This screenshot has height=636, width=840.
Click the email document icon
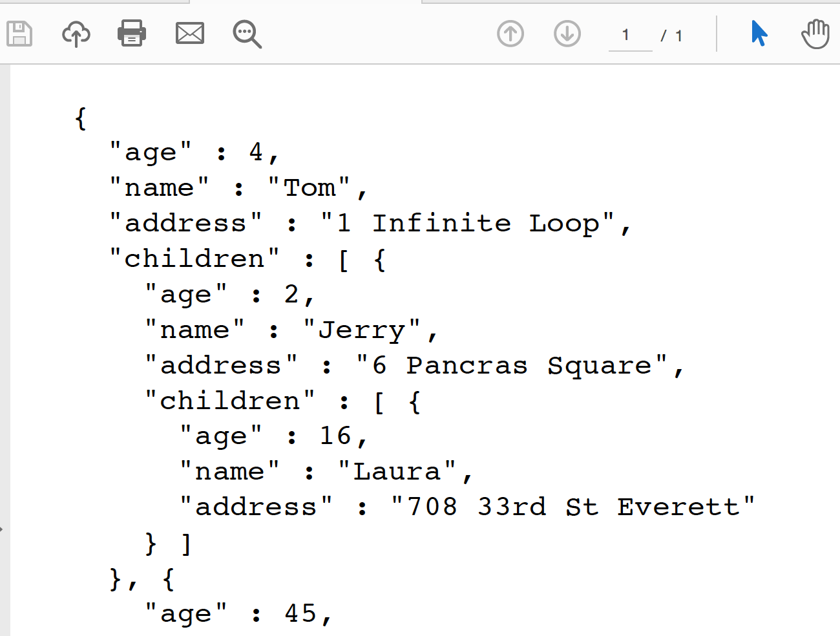pos(189,34)
